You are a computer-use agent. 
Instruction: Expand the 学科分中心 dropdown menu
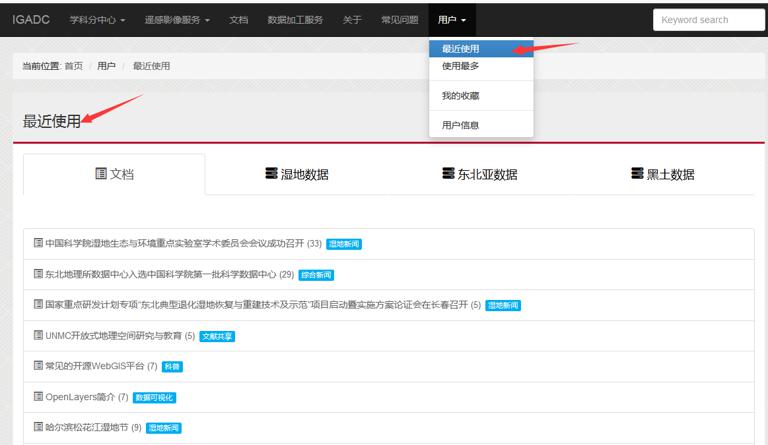point(97,20)
